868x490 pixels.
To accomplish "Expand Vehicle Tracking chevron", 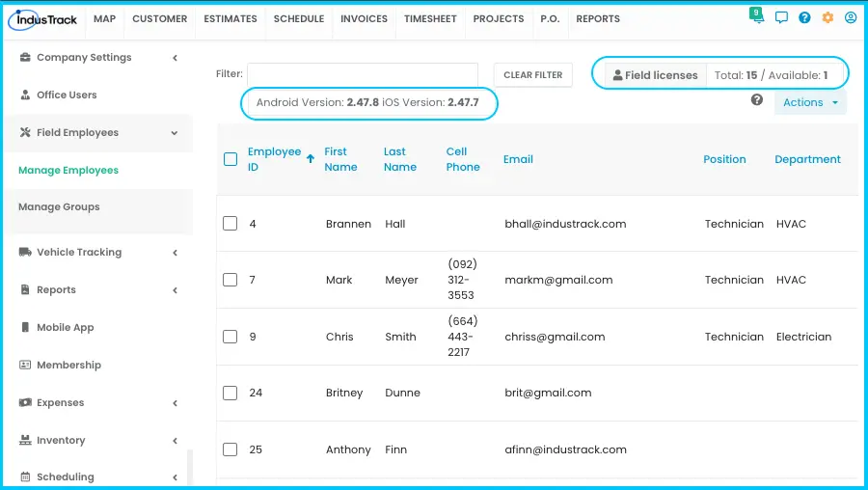I will click(x=175, y=253).
